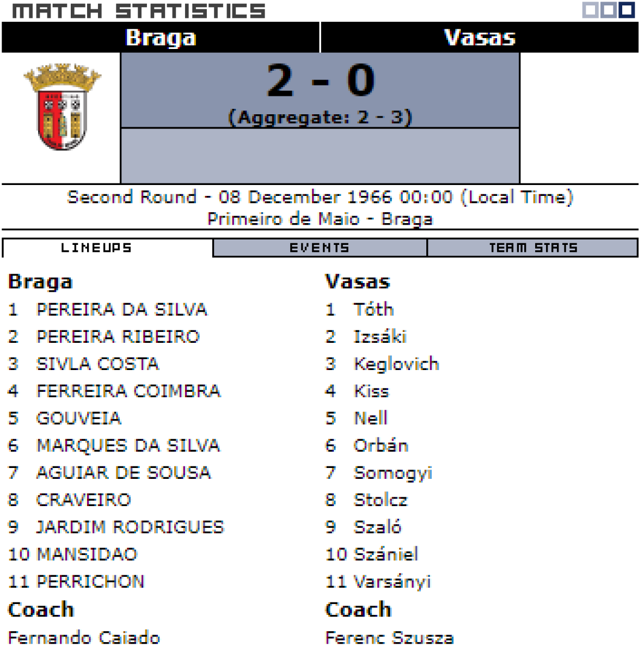The height and width of the screenshot is (653, 644).
Task: Click Braga player PERRICHON
Action: tap(90, 582)
